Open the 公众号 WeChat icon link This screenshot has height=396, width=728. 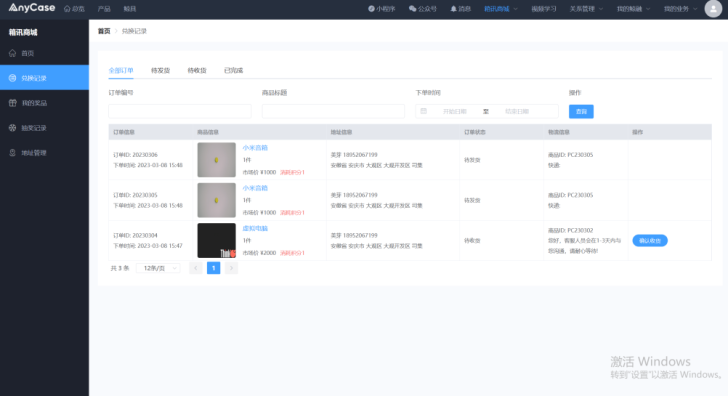click(x=412, y=9)
